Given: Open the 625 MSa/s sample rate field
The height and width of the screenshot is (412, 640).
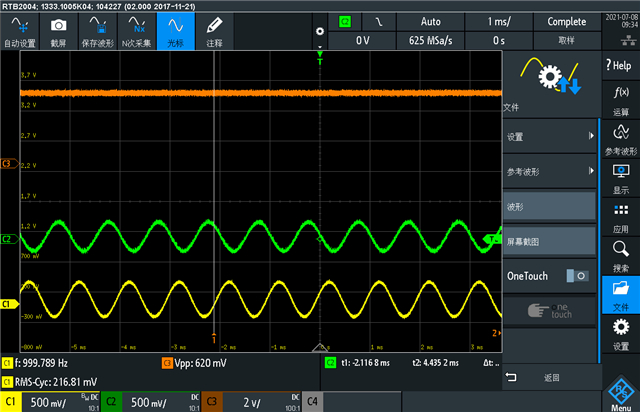Looking at the screenshot, I should [x=431, y=40].
